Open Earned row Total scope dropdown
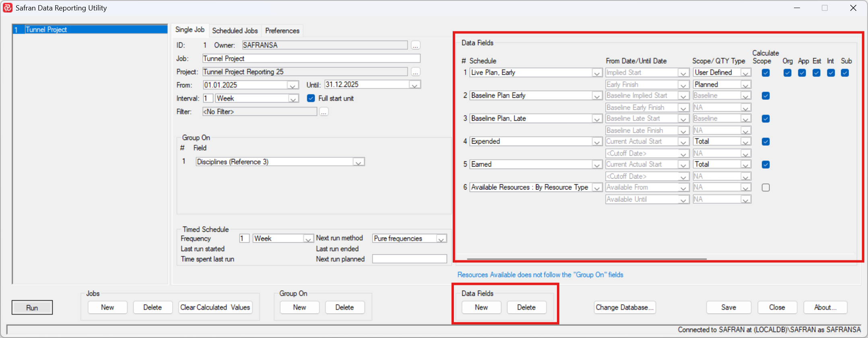 click(x=746, y=165)
